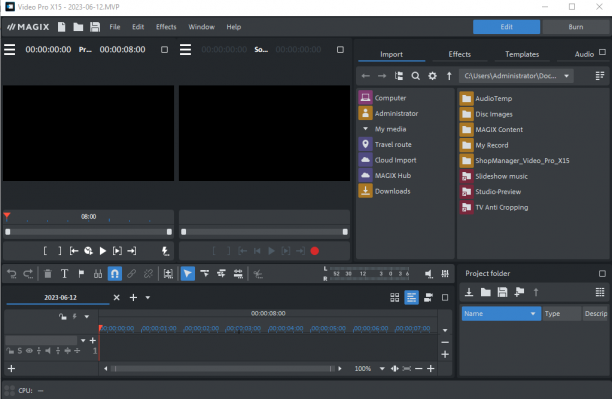Open the audio mixer icon
This screenshot has width=612, height=399.
(x=445, y=274)
